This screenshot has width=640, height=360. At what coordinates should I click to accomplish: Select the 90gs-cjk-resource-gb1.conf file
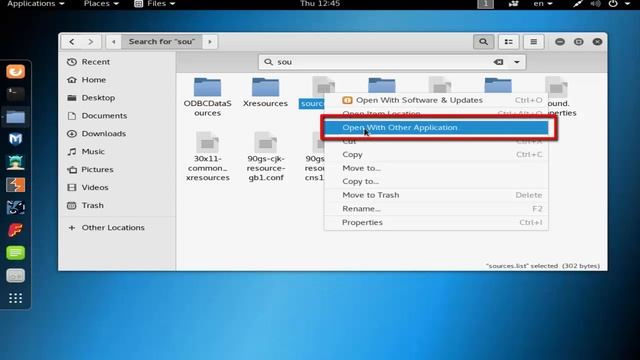[x=266, y=157]
